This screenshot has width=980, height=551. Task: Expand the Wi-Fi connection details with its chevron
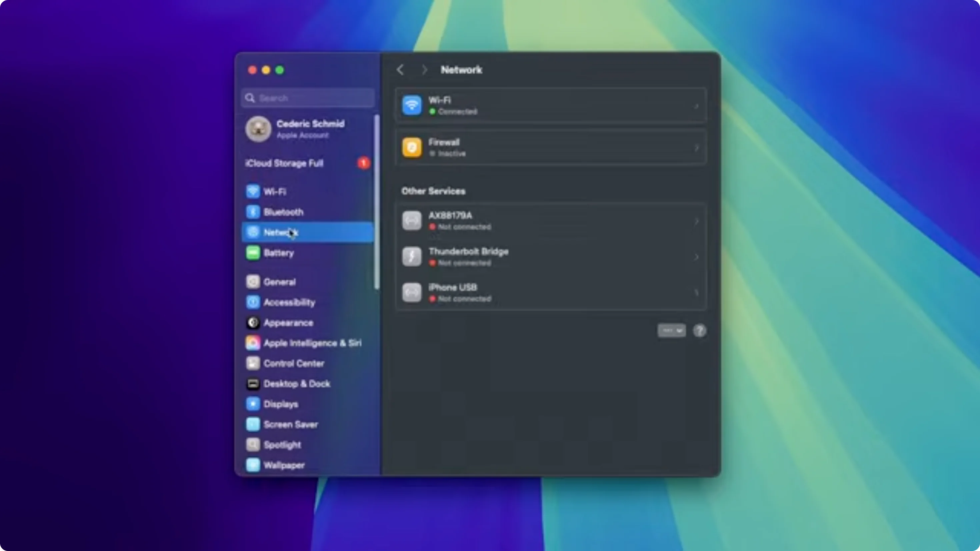[x=697, y=107]
